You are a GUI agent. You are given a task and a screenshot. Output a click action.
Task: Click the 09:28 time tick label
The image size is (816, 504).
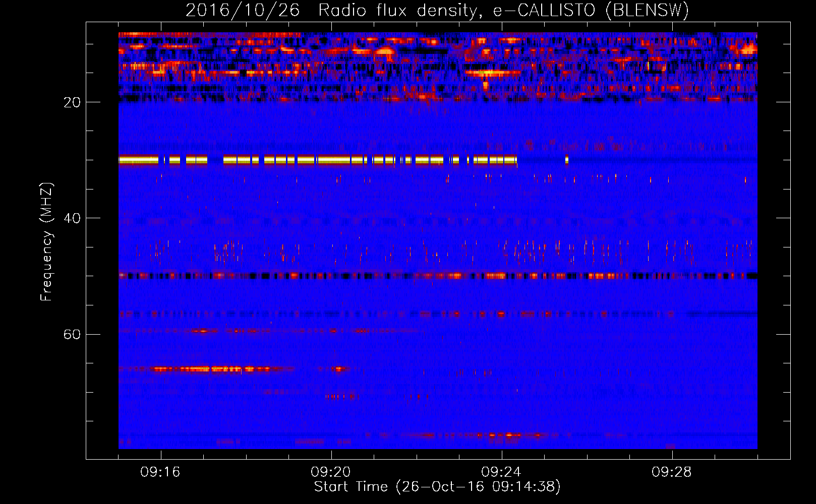click(x=672, y=472)
